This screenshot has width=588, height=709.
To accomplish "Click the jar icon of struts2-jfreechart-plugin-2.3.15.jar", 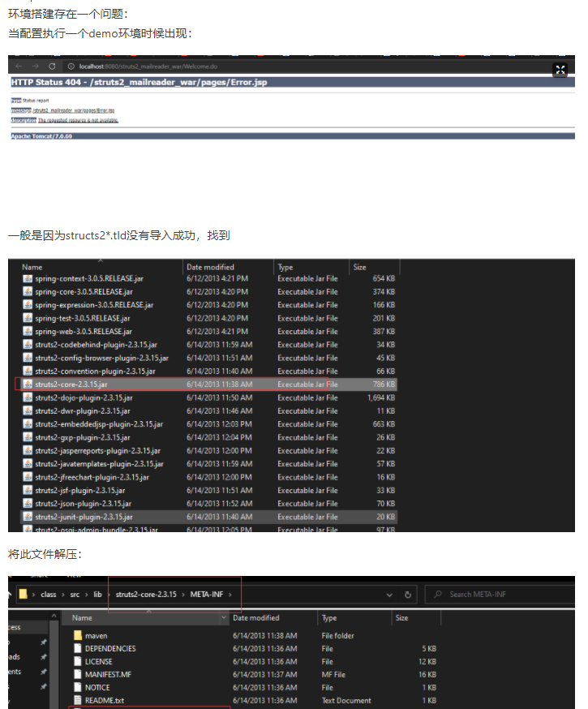I will [28, 477].
